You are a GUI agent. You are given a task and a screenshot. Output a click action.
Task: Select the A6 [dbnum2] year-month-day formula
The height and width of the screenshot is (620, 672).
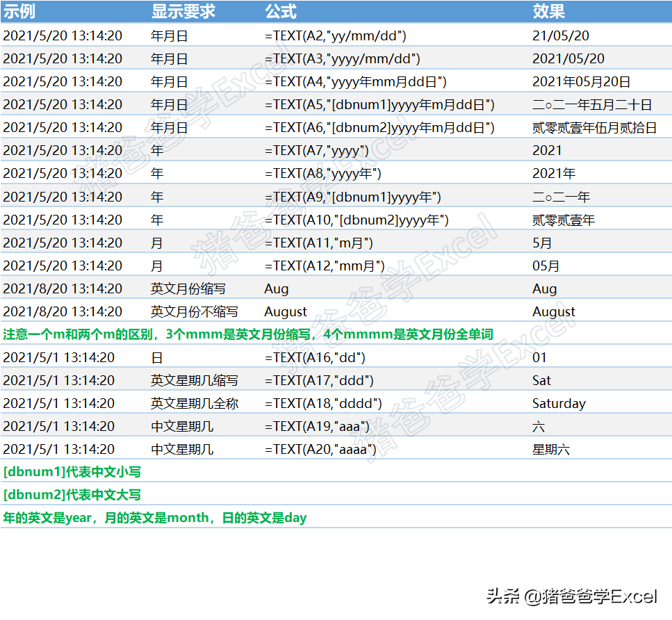(x=379, y=127)
